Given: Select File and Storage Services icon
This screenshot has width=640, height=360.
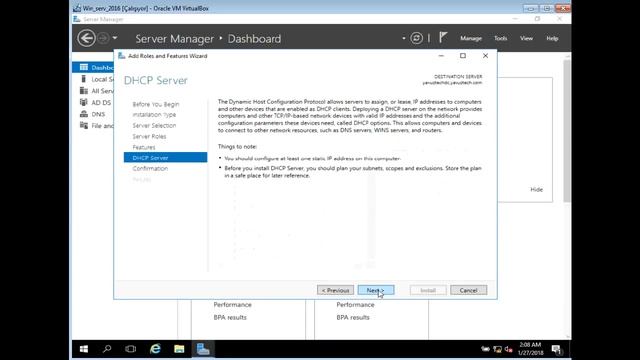Looking at the screenshot, I should [84, 126].
